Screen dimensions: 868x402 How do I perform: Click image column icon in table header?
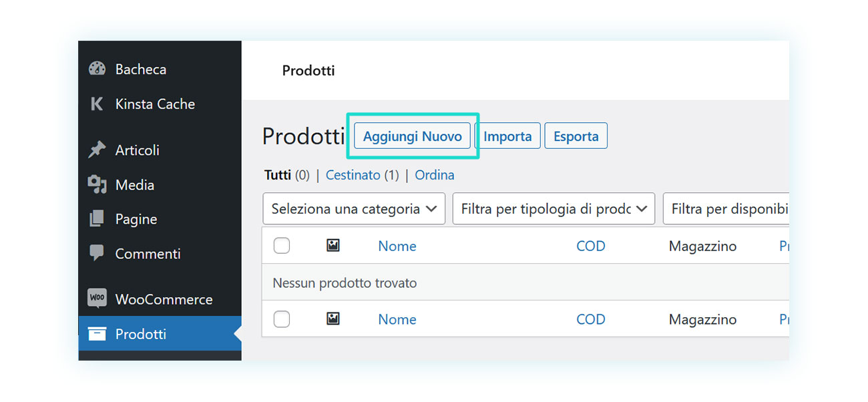coord(333,246)
